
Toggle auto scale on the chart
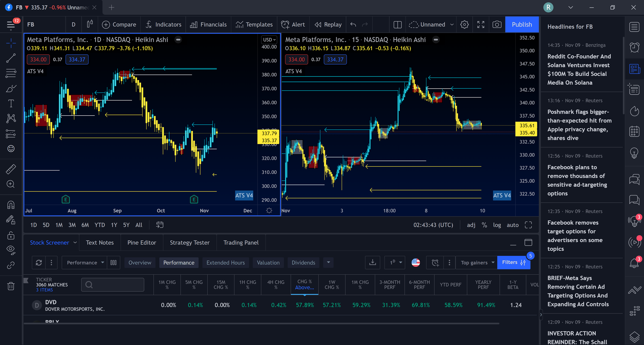pyautogui.click(x=512, y=225)
